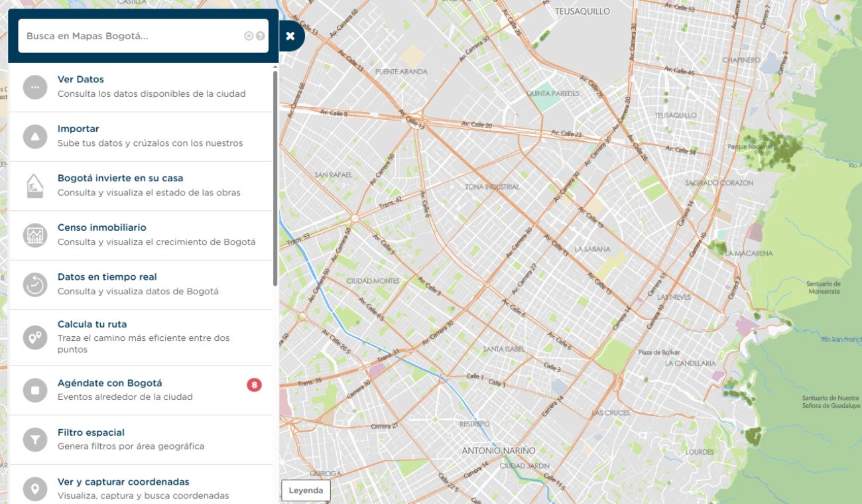Collapse the side panel with the X tab
Image resolution: width=862 pixels, height=504 pixels.
tap(290, 36)
